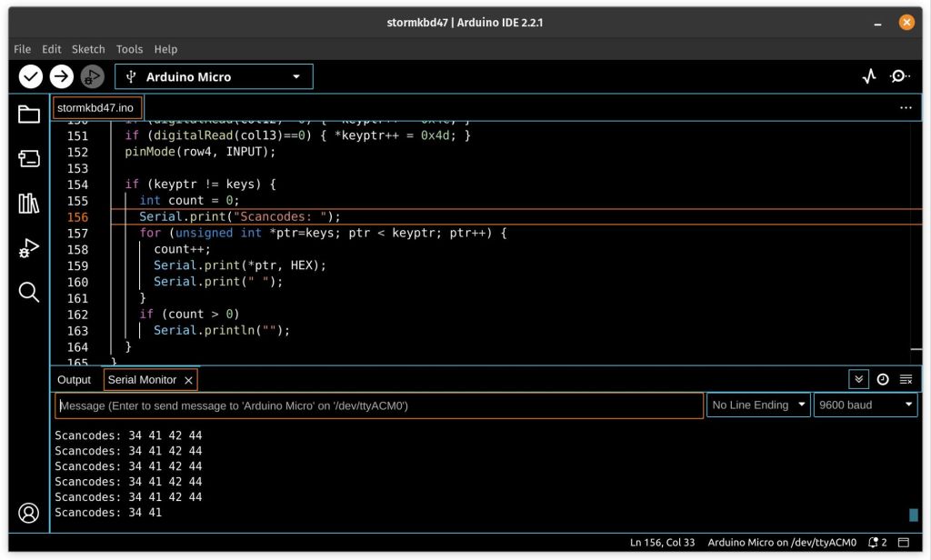The image size is (931, 560).
Task: Open the No Line Ending dropdown
Action: click(x=758, y=405)
